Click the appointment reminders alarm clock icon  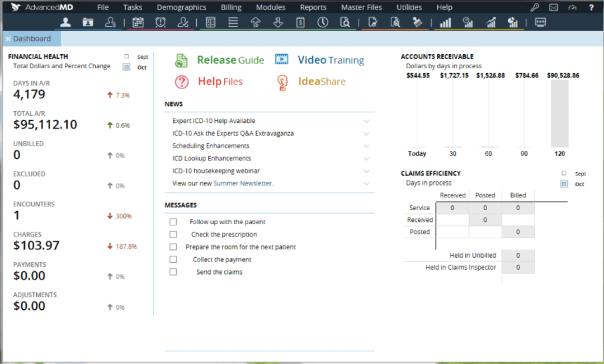(160, 22)
